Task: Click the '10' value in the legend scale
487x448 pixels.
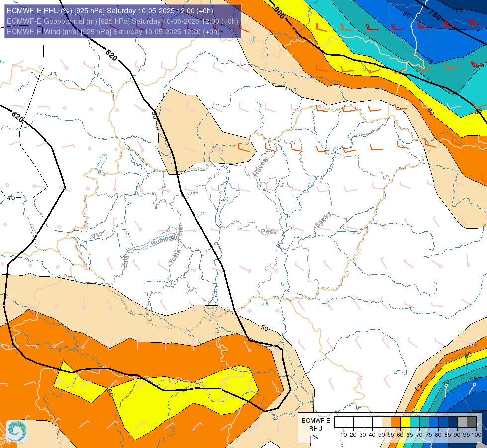Action: pyautogui.click(x=344, y=435)
